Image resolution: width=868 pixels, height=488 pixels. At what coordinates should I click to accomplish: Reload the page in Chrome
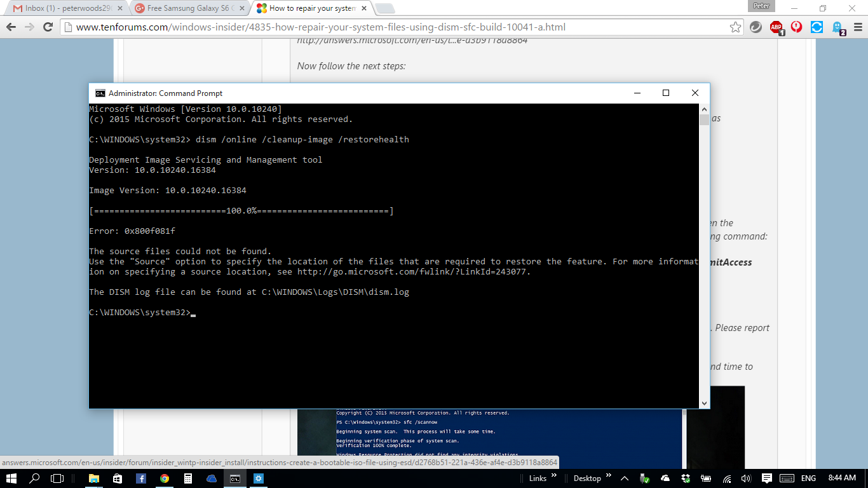coord(48,27)
